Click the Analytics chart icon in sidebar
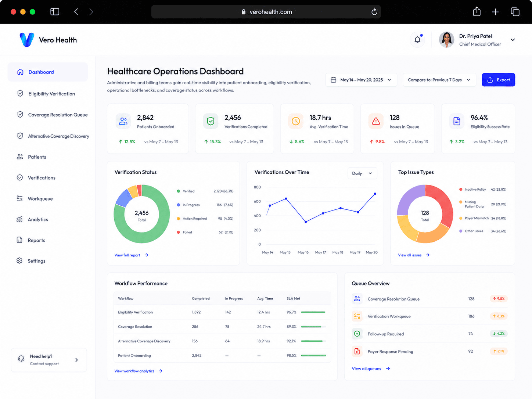Screen dimensions: 532x399 [19, 219]
